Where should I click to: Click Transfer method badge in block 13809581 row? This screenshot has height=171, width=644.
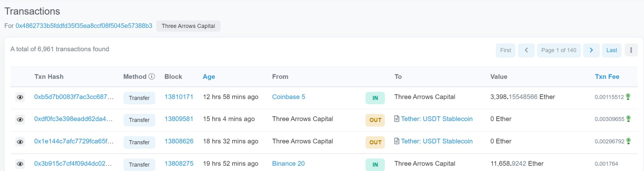click(139, 120)
